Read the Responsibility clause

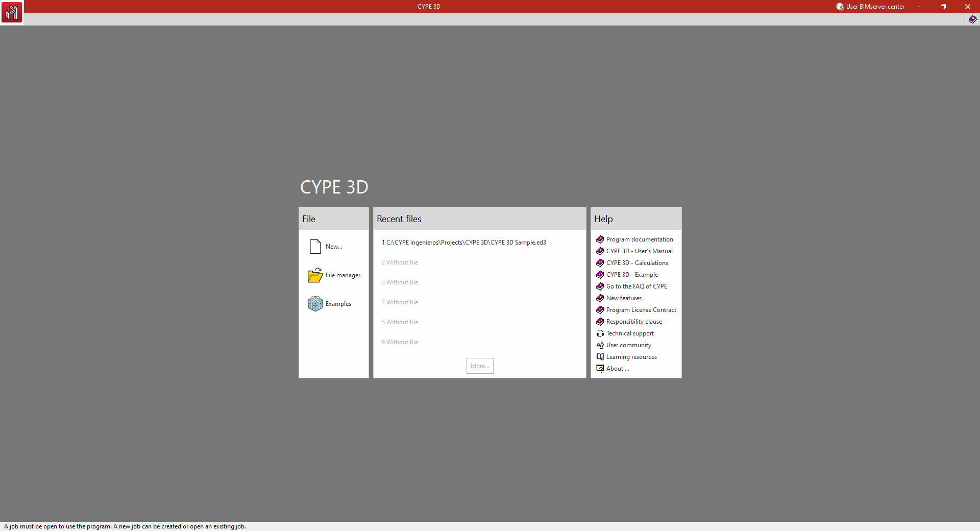coord(634,322)
